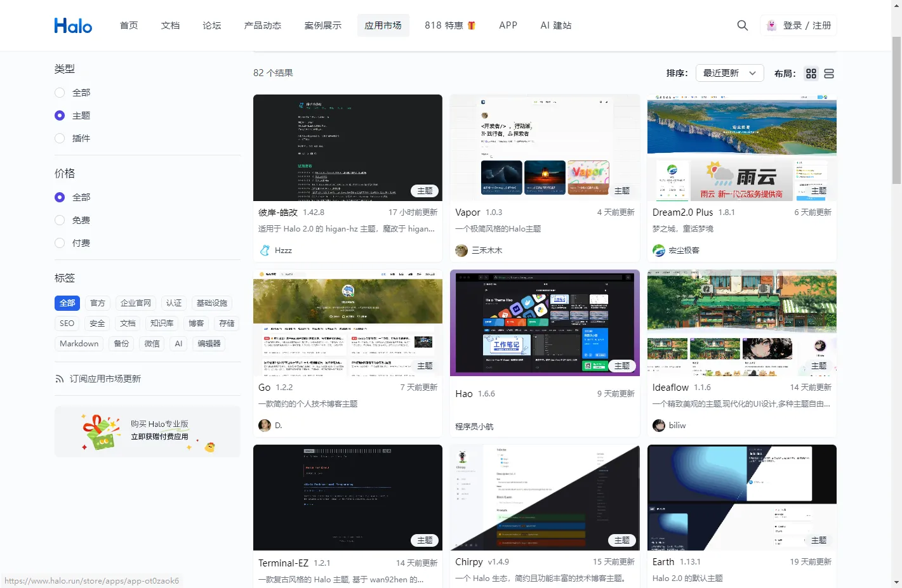Filter by 企业官网 tag

(x=136, y=303)
